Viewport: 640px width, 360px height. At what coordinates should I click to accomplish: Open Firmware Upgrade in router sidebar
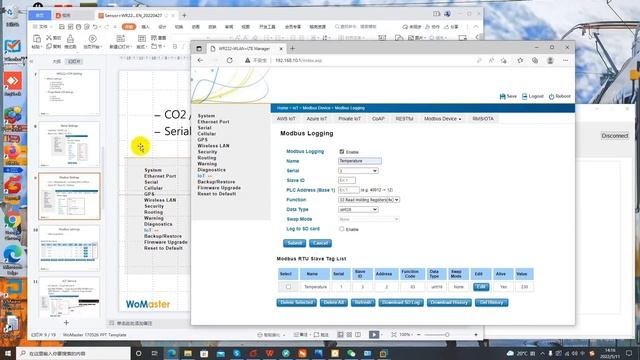pos(219,188)
